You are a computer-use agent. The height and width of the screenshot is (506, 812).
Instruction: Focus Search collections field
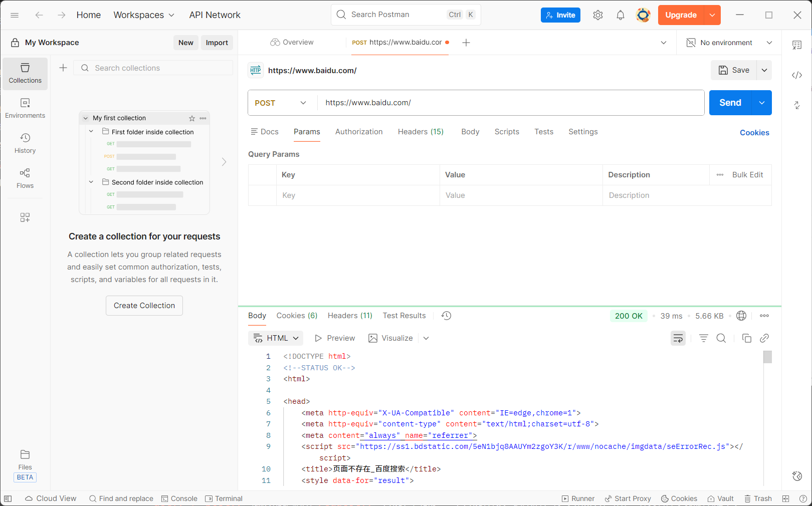click(x=153, y=68)
